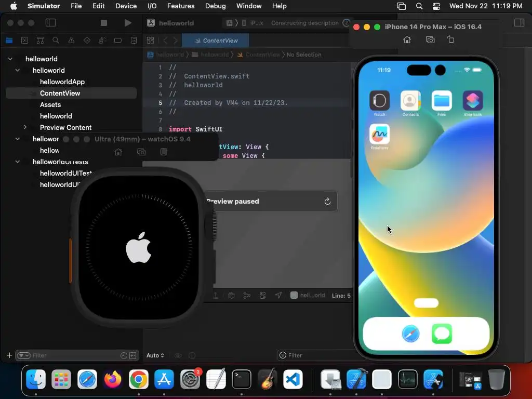Tap the Search pill on iPhone home screen
Image resolution: width=532 pixels, height=399 pixels.
click(x=426, y=303)
